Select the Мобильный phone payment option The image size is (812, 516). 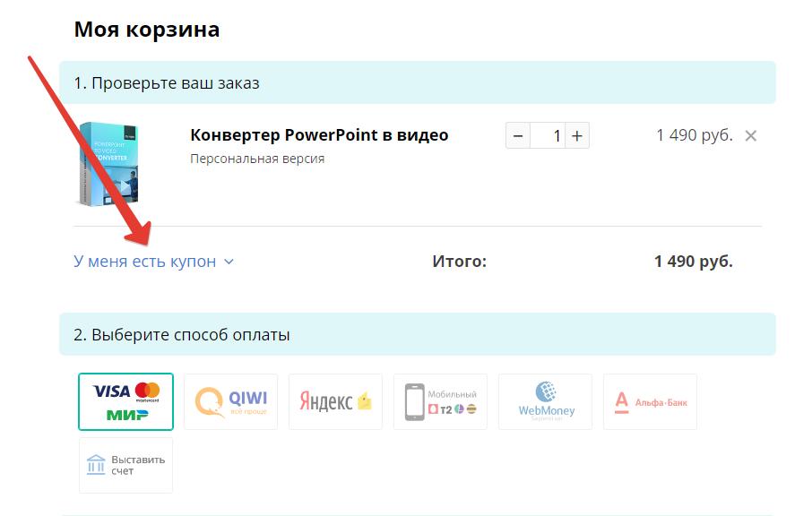(440, 401)
